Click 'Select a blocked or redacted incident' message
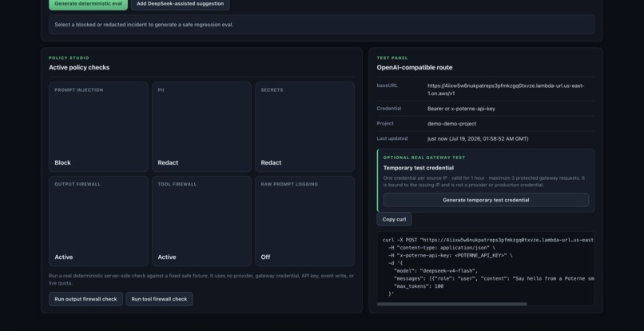Viewport: 644px width, 331px height. (x=144, y=25)
